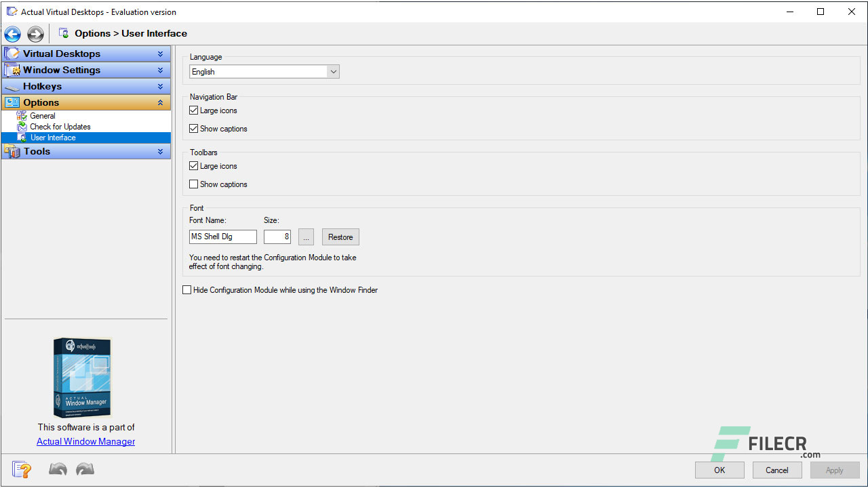Click the Window Settings section icon
Screen dimensions: 868x488
tap(12, 70)
